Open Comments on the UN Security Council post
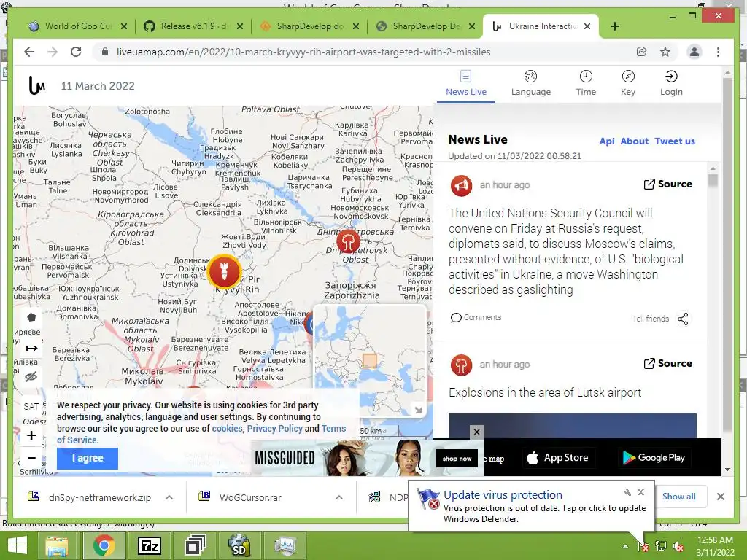The width and height of the screenshot is (747, 560). (476, 317)
